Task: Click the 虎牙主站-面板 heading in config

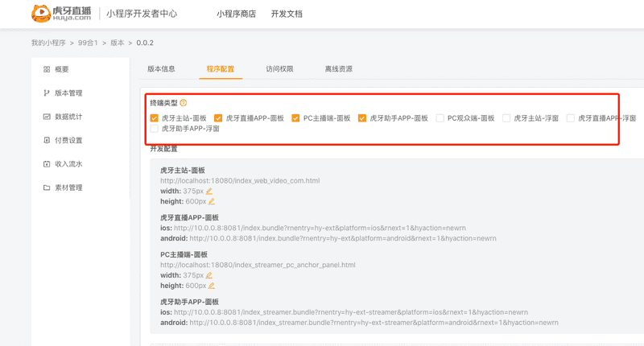Action: [183, 171]
